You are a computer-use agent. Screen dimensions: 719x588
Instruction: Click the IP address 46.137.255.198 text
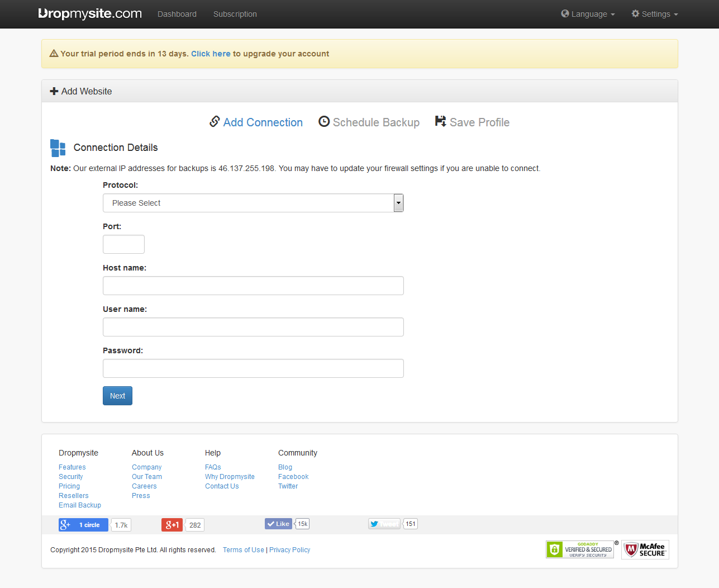coord(246,168)
